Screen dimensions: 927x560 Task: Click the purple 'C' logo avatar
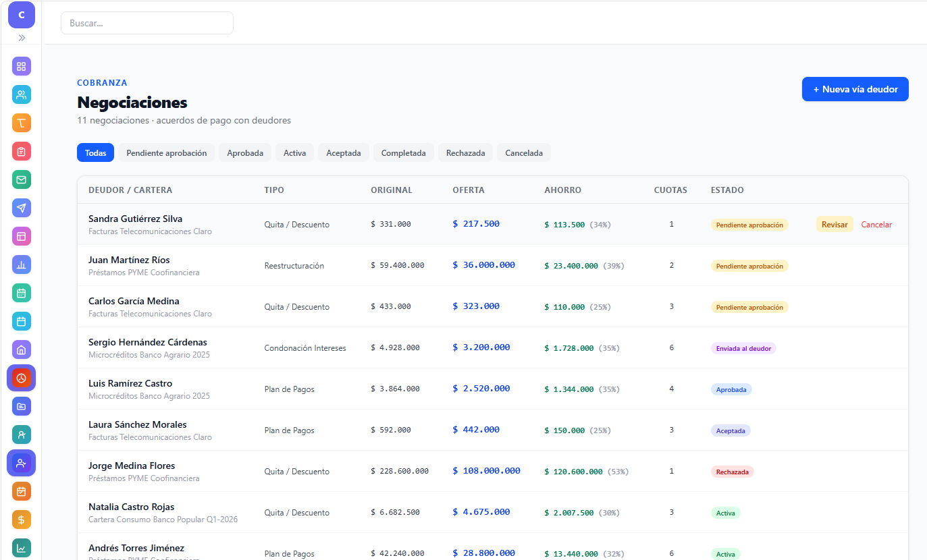pos(22,15)
